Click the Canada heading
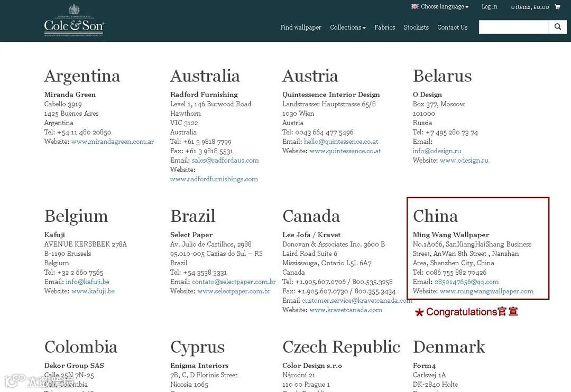This screenshot has height=392, width=571. 311,216
